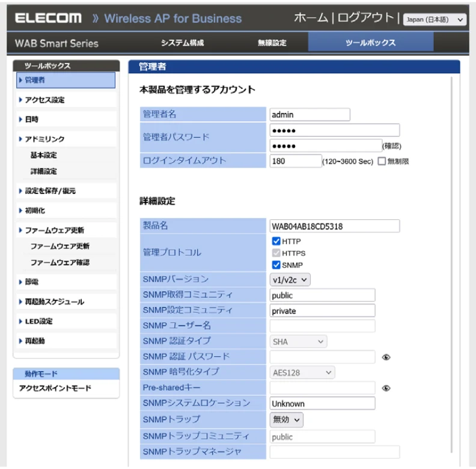Open 節電 in the sidebar

tap(66, 282)
